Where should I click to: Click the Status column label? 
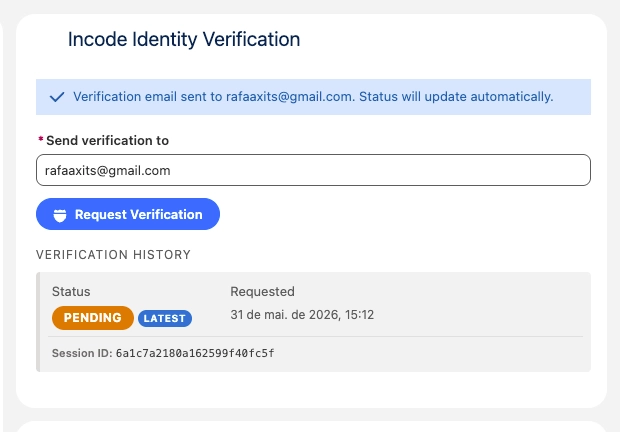point(71,292)
